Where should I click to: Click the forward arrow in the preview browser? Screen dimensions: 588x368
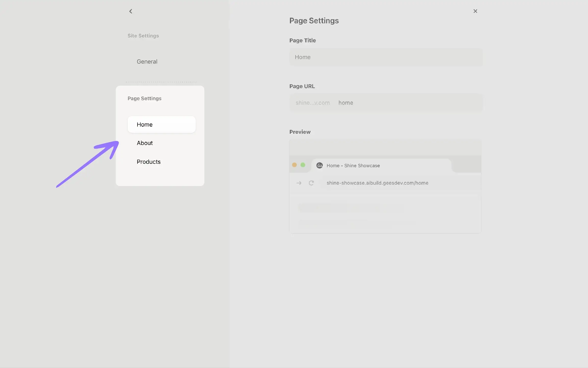[299, 183]
